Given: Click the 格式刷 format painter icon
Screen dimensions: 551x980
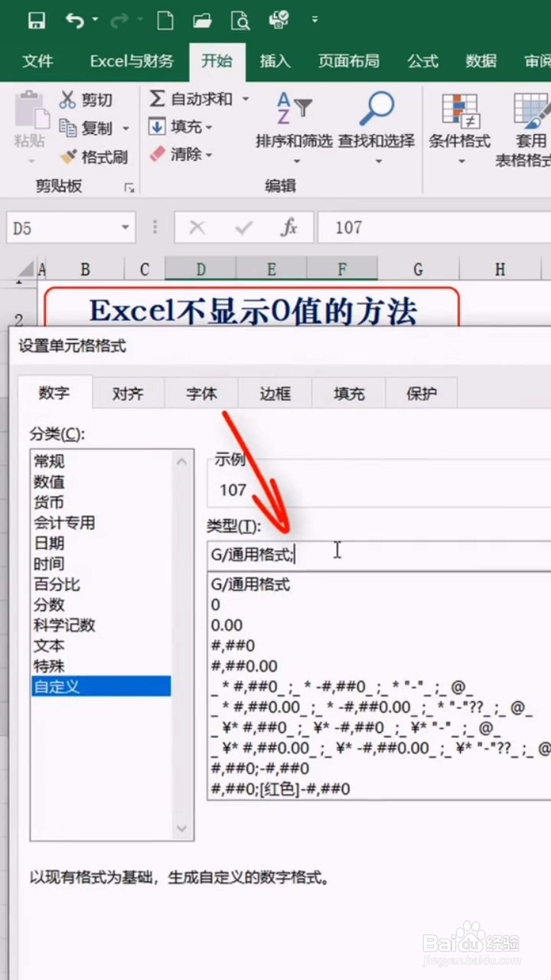Looking at the screenshot, I should [x=68, y=157].
